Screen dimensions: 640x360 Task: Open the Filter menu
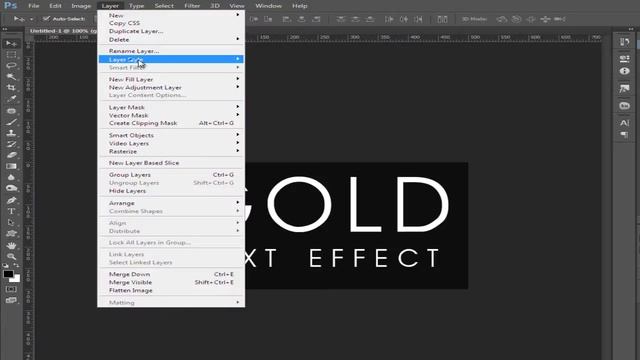(192, 6)
